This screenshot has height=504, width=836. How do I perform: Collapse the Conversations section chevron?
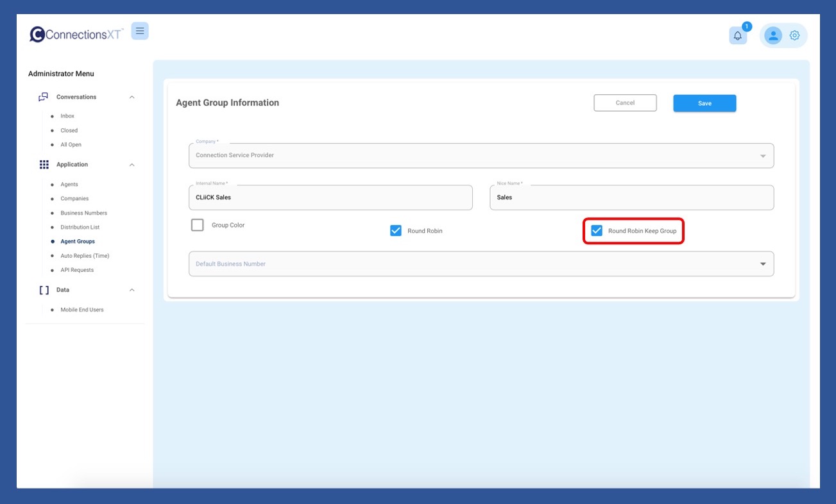coord(132,97)
